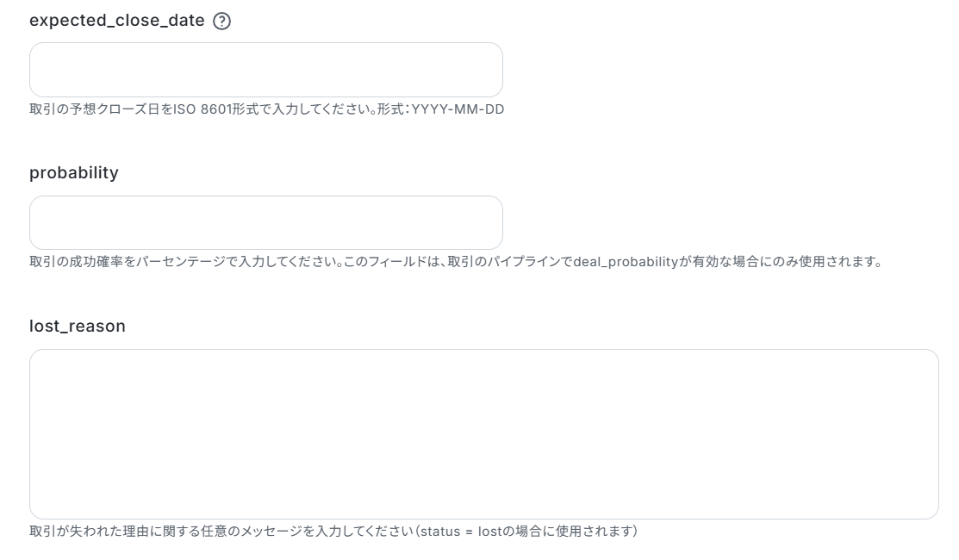
Task: Focus the probability input field
Action: click(265, 223)
